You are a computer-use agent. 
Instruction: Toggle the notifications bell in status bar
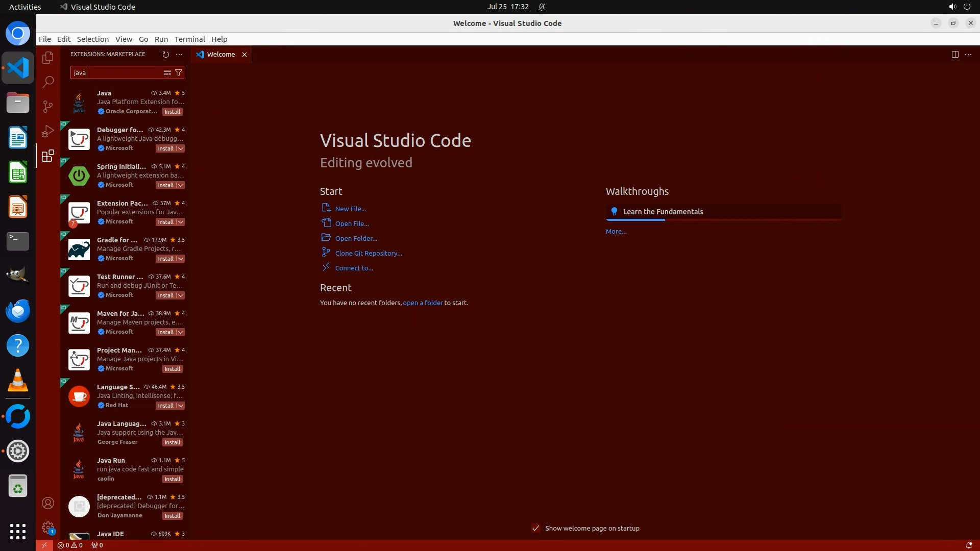(x=969, y=545)
